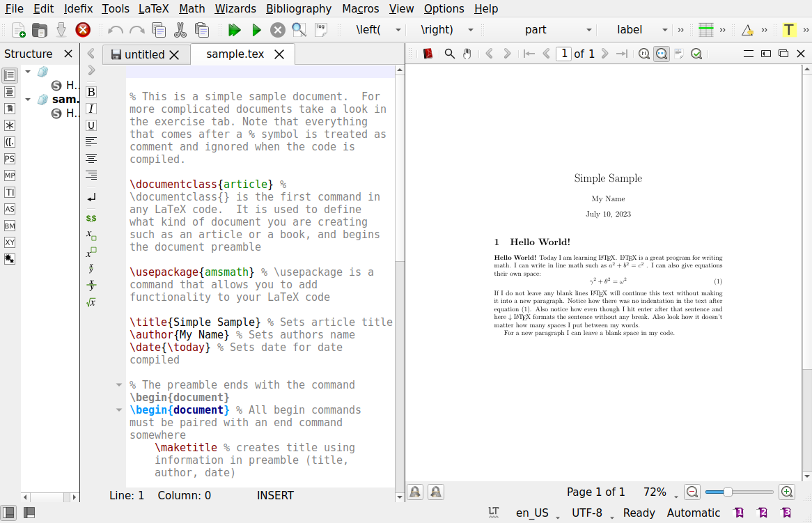The image size is (812, 523).
Task: Paste from clipboard with the paste icon
Action: tap(201, 30)
